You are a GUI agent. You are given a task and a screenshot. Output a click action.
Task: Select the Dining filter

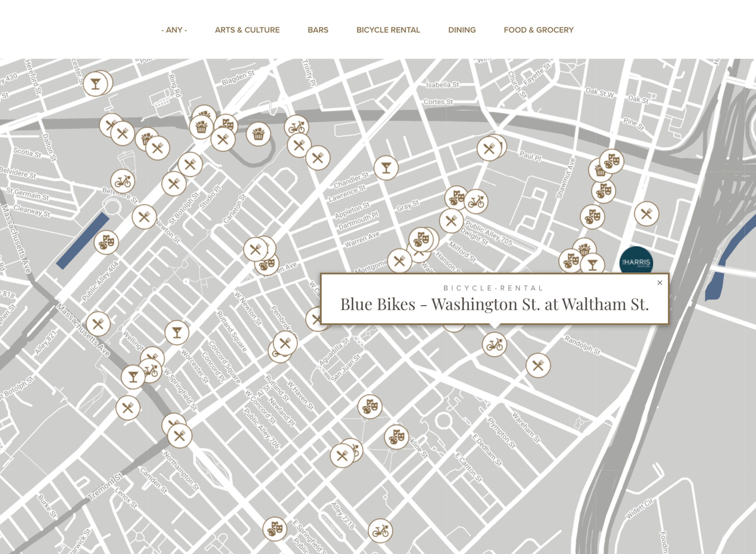(x=462, y=30)
